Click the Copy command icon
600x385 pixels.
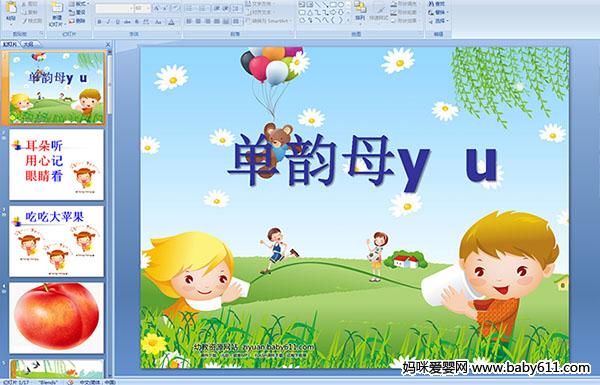click(30, 12)
